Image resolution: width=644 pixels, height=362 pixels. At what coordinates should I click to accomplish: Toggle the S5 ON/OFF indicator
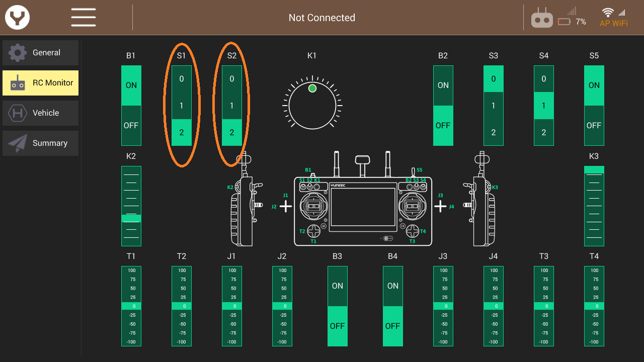pyautogui.click(x=594, y=106)
